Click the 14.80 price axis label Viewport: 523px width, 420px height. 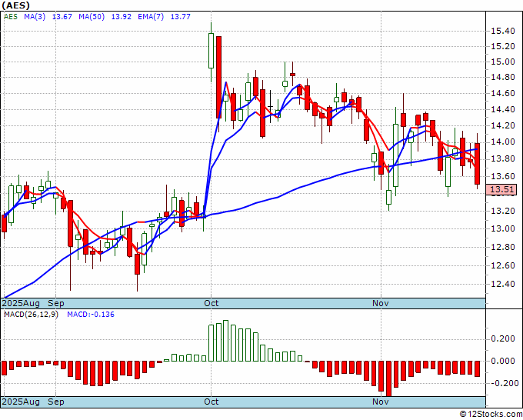coord(503,78)
